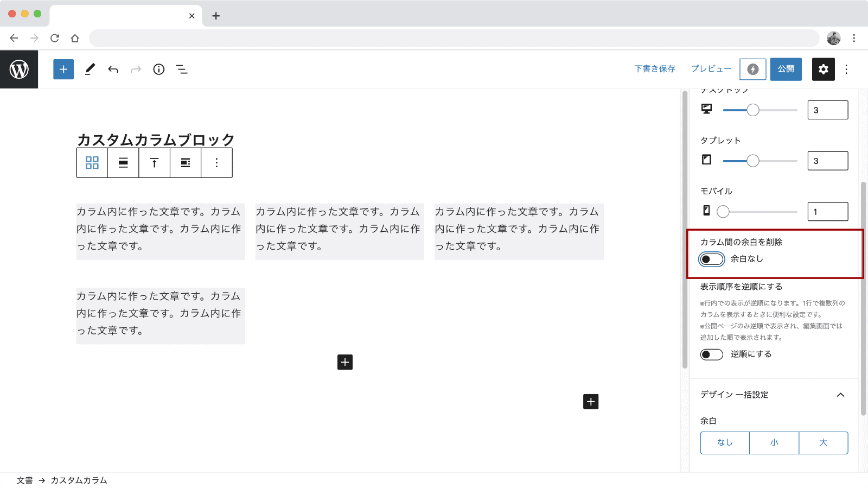The image size is (868, 488).
Task: Click the desktop monitor icon
Action: [706, 109]
